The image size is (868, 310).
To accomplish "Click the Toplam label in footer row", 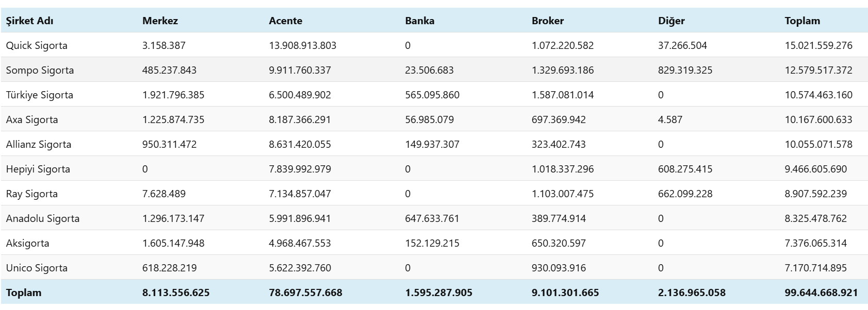I will [24, 292].
